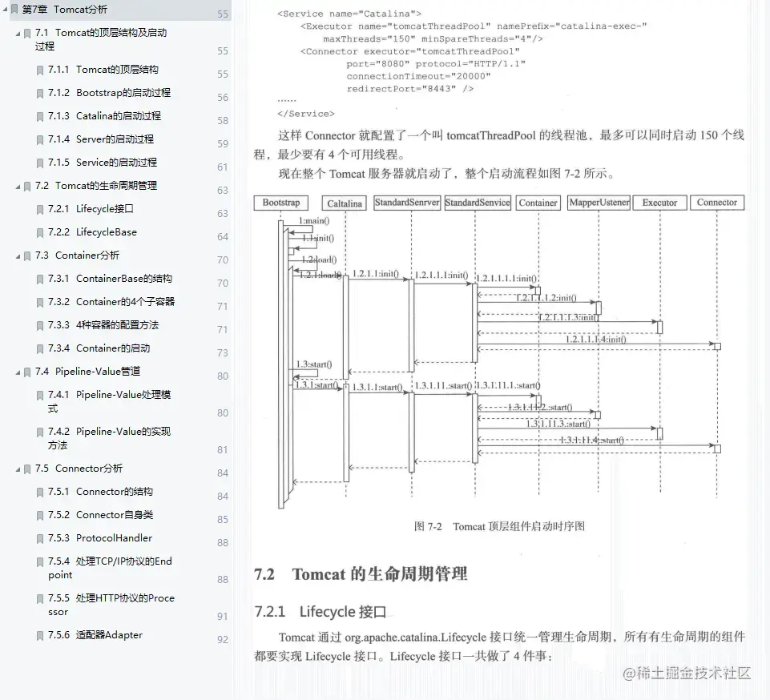
Task: Click bookmark icon of 7.3 Container分析
Action: pyautogui.click(x=27, y=256)
